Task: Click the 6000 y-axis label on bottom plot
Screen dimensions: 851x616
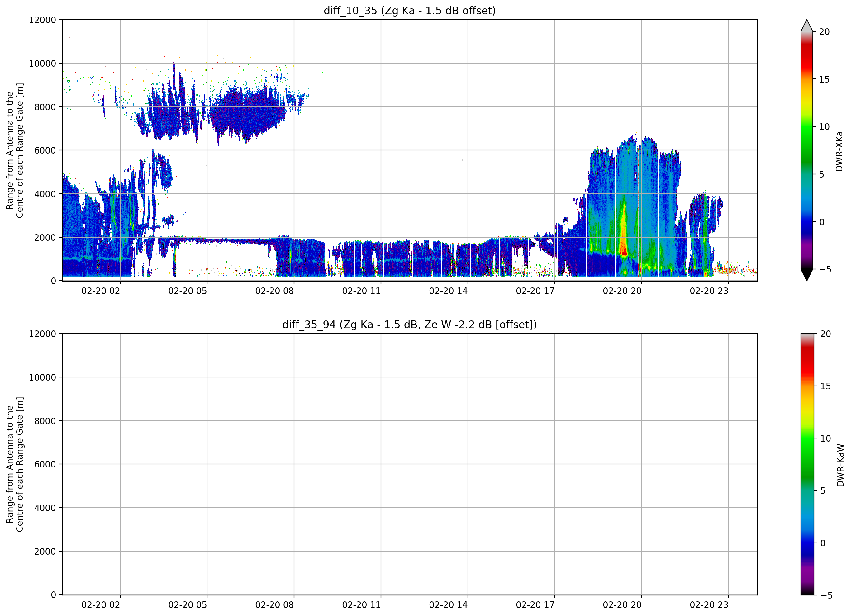Action: pos(45,464)
